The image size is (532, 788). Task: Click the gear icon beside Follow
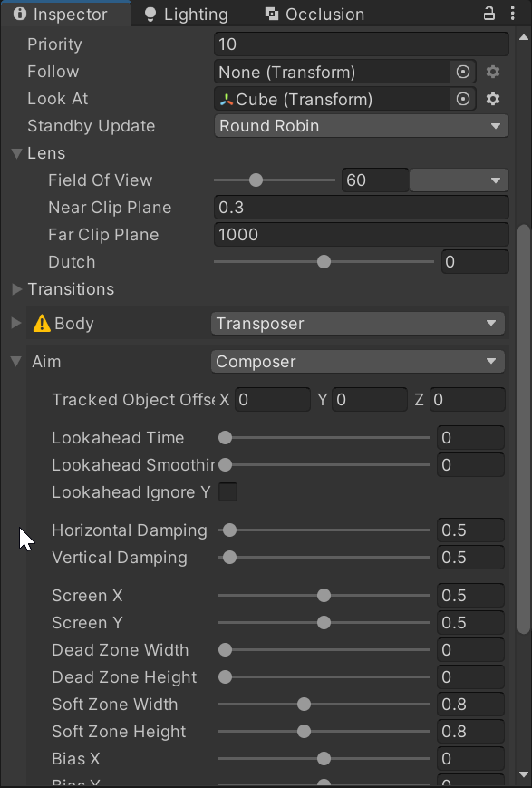click(493, 72)
